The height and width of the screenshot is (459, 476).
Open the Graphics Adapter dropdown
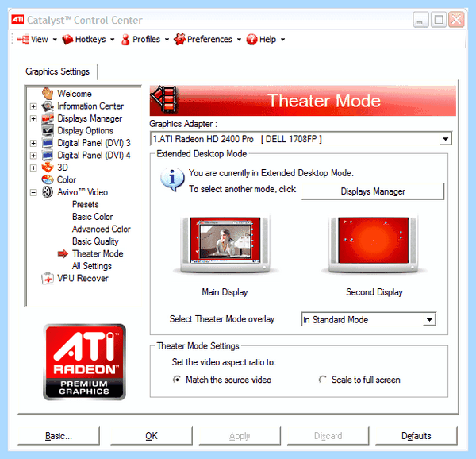point(445,139)
